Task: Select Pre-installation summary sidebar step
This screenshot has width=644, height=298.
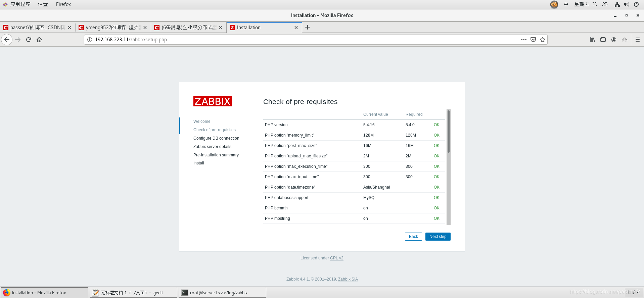Action: (x=216, y=155)
